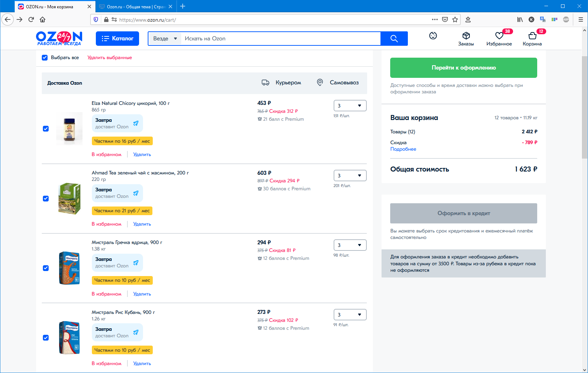The image size is (588, 373).
Task: Open the Корзина cart icon
Action: click(532, 39)
